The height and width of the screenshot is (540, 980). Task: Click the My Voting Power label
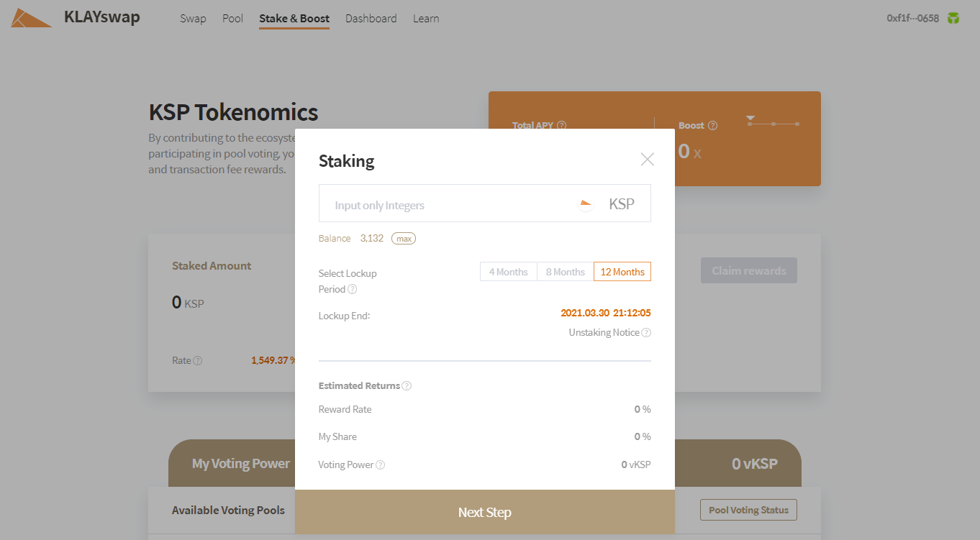(x=241, y=464)
